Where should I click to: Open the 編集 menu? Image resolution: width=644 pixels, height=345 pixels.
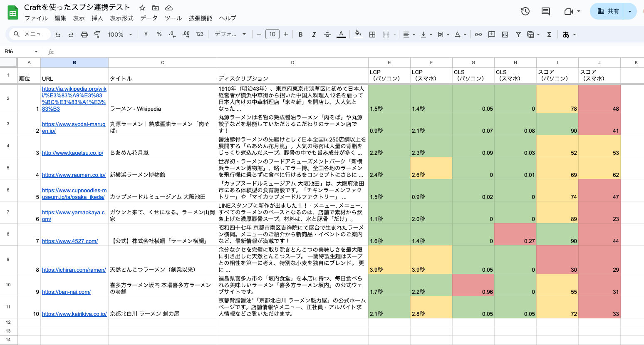[x=60, y=18]
